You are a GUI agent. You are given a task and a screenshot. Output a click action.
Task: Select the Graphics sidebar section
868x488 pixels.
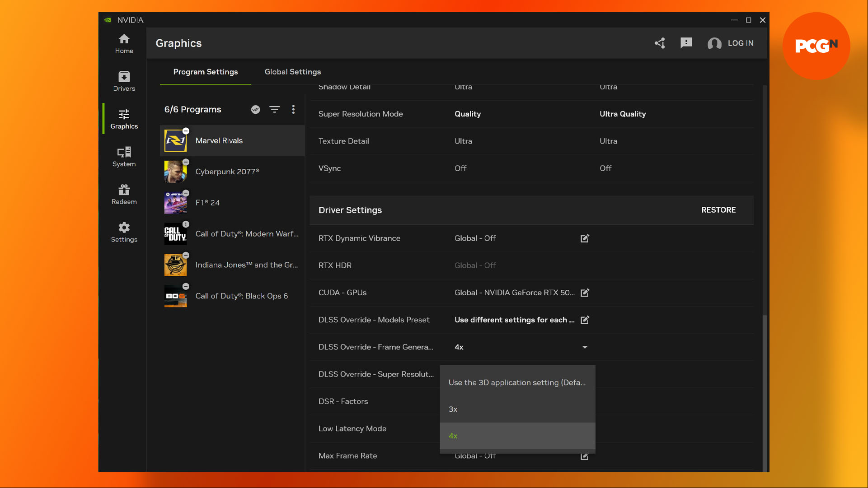click(x=124, y=119)
